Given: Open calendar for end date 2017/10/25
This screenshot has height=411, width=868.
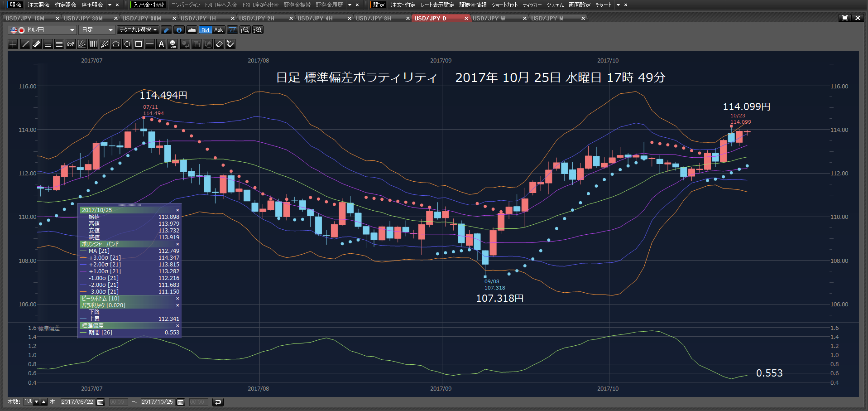Looking at the screenshot, I should coord(181,402).
